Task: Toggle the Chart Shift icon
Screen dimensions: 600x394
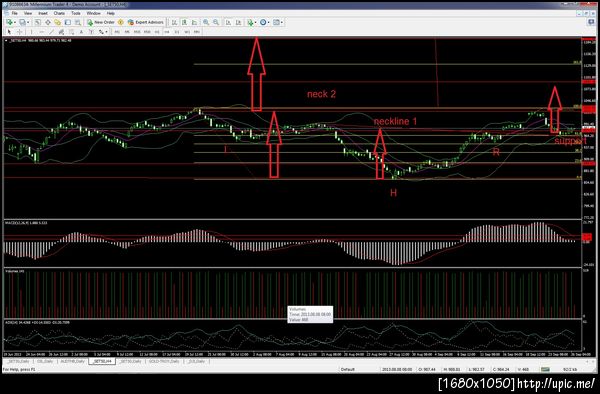Action: click(238, 22)
